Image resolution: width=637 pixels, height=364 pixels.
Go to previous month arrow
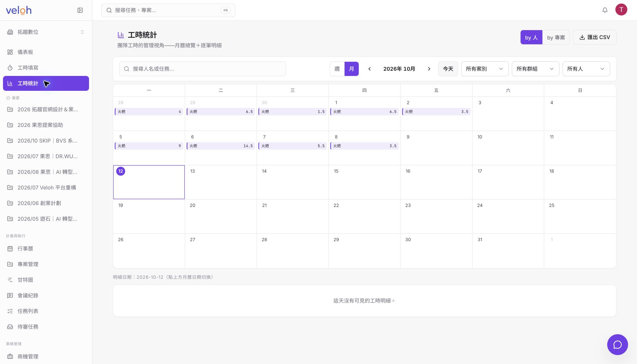pyautogui.click(x=370, y=69)
